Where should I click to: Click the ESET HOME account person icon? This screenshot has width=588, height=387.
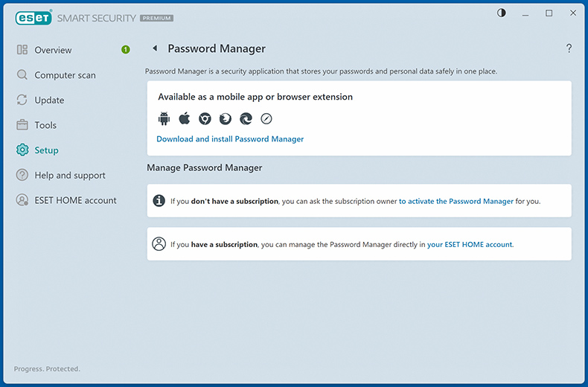pyautogui.click(x=22, y=200)
